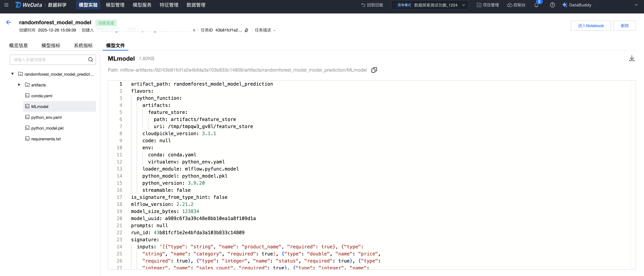Screen dimensions: 644x276
Task: Copy the task ID icon
Action: (x=247, y=30)
